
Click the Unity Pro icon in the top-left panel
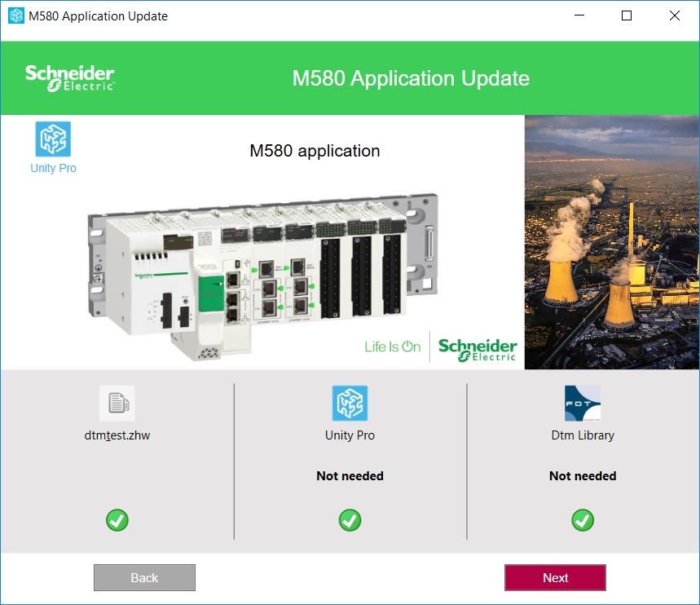click(53, 139)
